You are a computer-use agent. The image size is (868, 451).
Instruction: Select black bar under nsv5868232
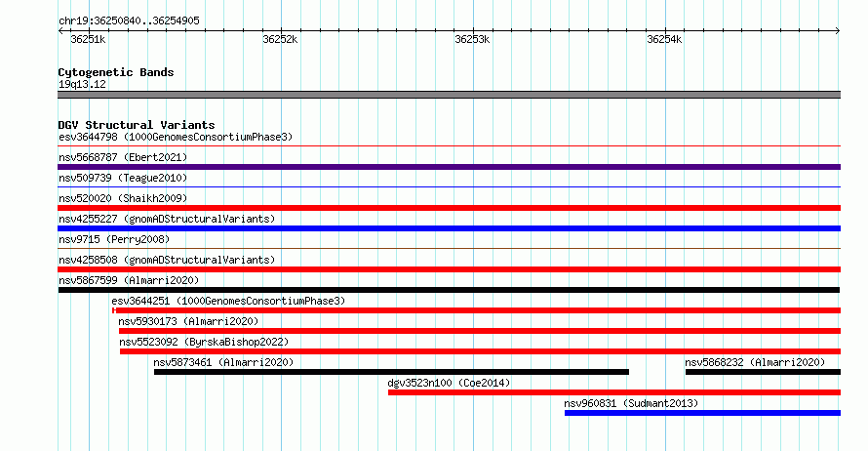point(763,372)
